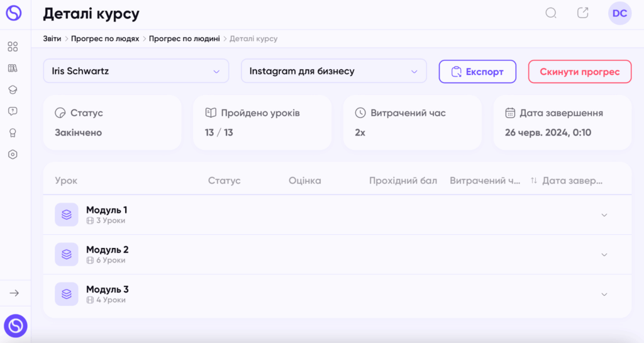
Task: Expand Модуль 3 row chevron
Action: pyautogui.click(x=604, y=294)
